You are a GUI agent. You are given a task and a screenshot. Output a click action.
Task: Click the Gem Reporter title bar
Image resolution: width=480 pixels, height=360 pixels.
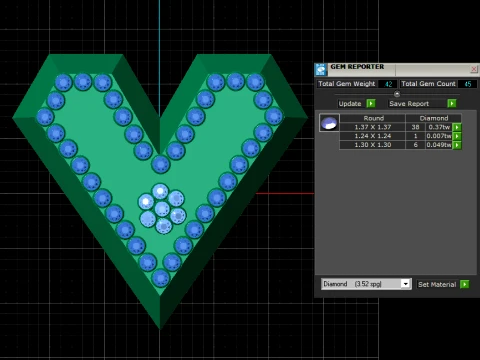coord(397,69)
